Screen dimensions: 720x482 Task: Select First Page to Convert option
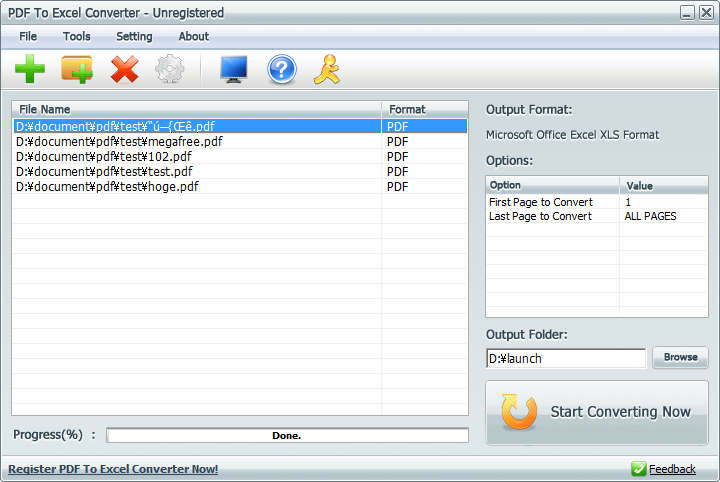[541, 202]
